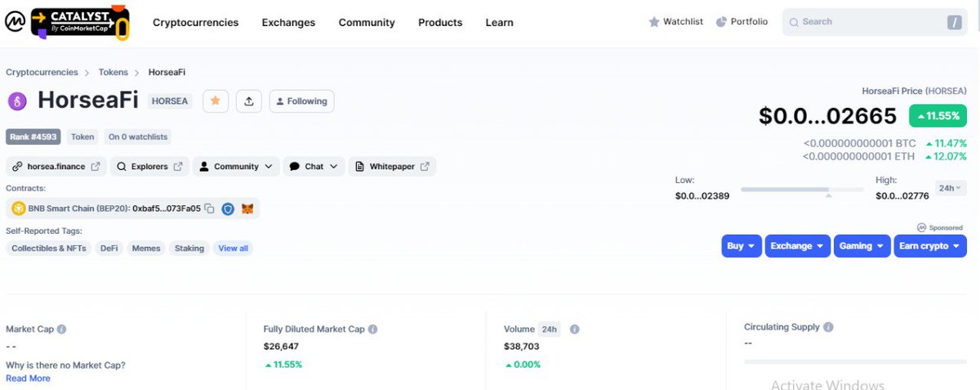The width and height of the screenshot is (980, 390).
Task: Open the Catalyst by CoinMarketCap banner
Action: click(x=80, y=22)
